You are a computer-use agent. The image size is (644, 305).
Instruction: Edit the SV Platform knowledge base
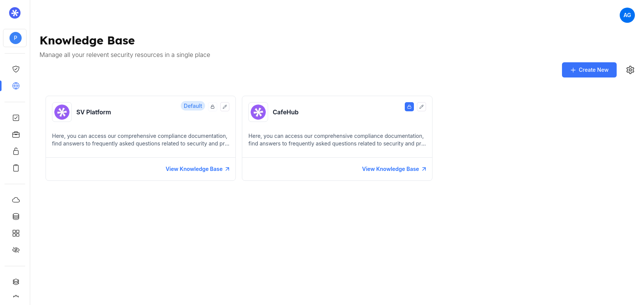tap(225, 107)
